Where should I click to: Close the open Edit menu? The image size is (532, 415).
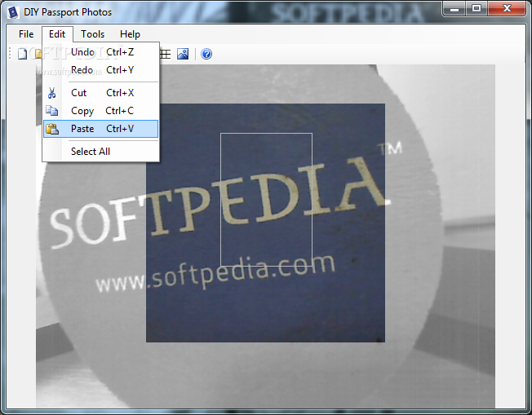coord(57,34)
